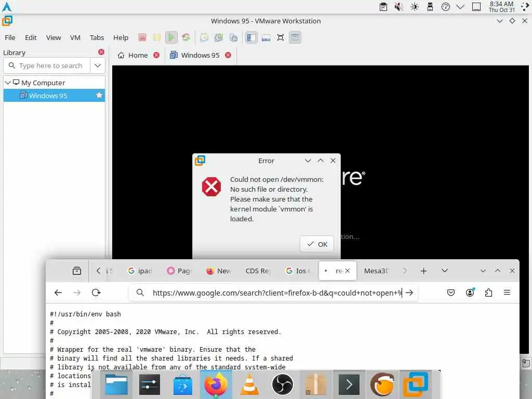Toggle favorite star on Windows 95 entry
Viewport: 532px width, 399px height.
pos(99,95)
